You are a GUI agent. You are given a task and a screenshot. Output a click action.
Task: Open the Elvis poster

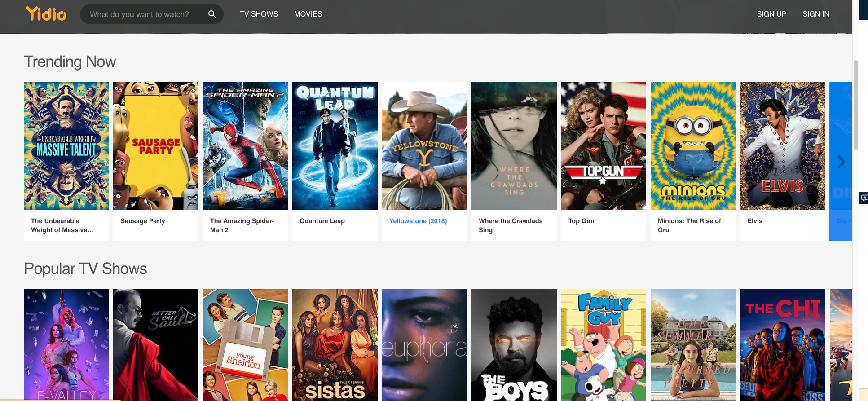(x=783, y=146)
